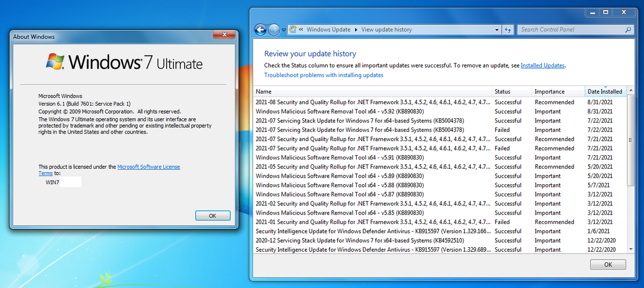Close the About Windows dialog
Image resolution: width=644 pixels, height=288 pixels.
pyautogui.click(x=224, y=35)
